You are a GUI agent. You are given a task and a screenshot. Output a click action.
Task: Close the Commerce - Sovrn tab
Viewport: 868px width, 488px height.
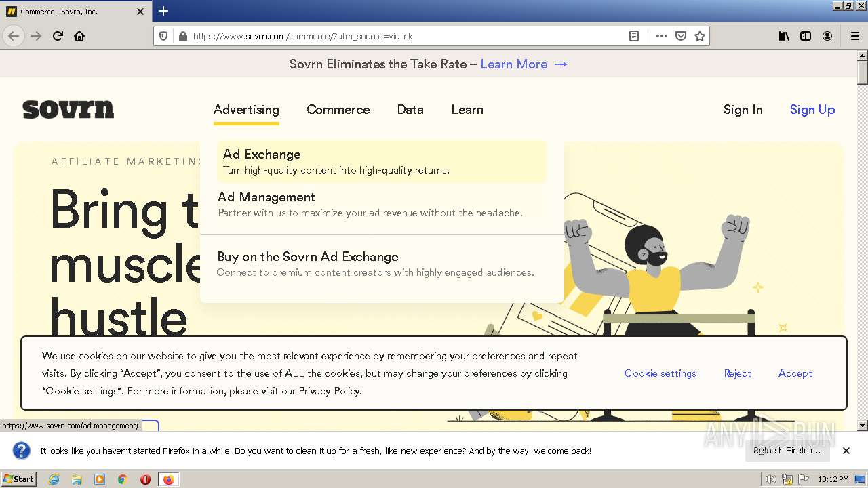point(140,12)
